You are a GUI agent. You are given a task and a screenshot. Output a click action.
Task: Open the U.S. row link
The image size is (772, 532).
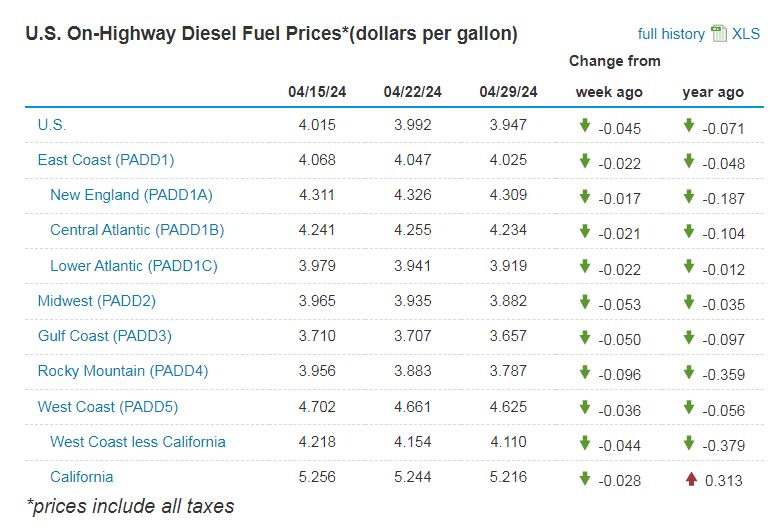click(52, 125)
